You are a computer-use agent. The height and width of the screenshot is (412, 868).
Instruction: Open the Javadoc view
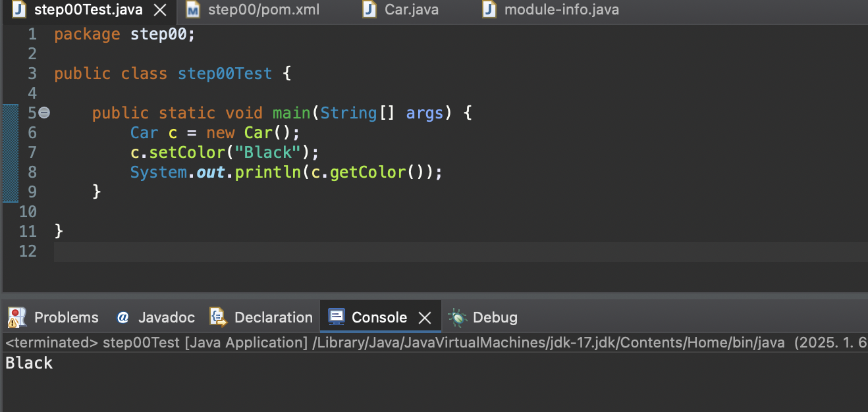coord(167,317)
